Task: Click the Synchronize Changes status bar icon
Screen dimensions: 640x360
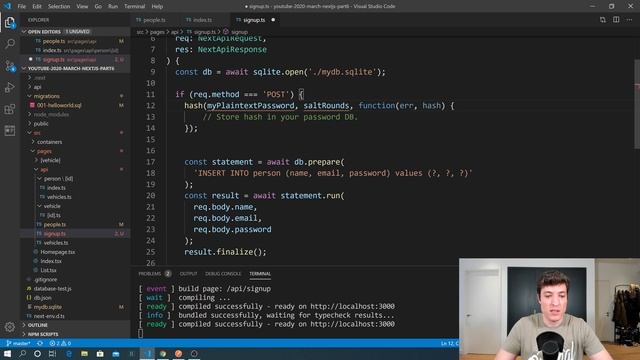Action: pos(40,343)
